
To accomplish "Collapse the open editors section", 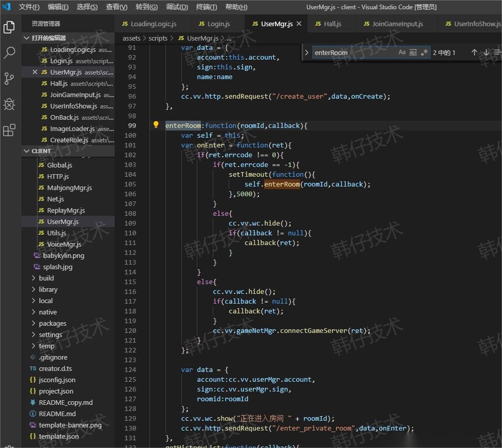I will (27, 38).
